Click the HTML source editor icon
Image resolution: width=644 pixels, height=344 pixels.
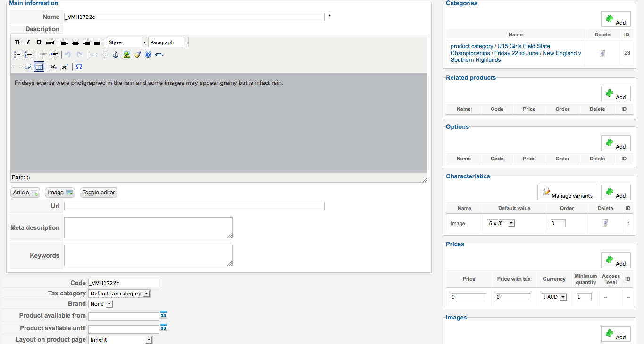pos(159,54)
